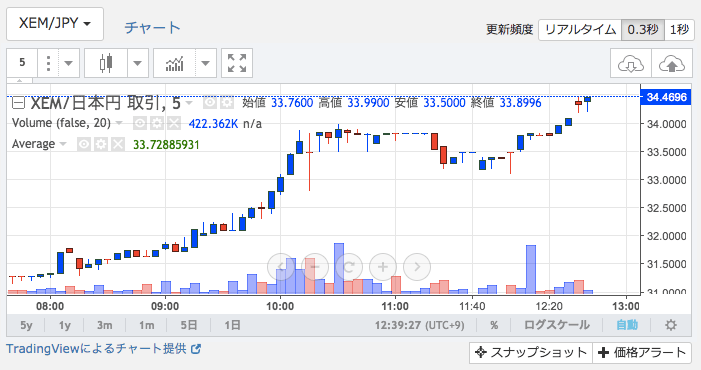Set update frequency to 0.3秒
The image size is (701, 370).
click(643, 30)
